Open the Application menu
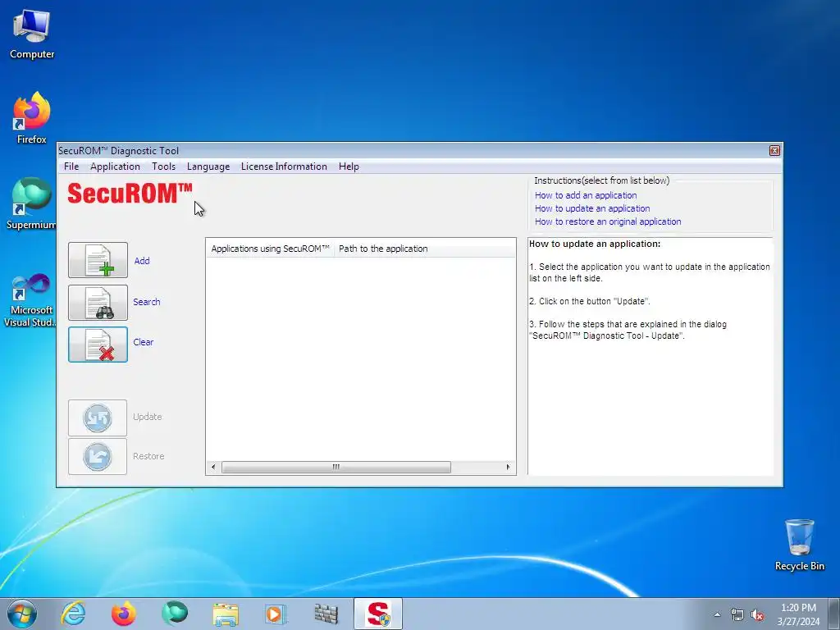The height and width of the screenshot is (630, 840). click(x=115, y=167)
